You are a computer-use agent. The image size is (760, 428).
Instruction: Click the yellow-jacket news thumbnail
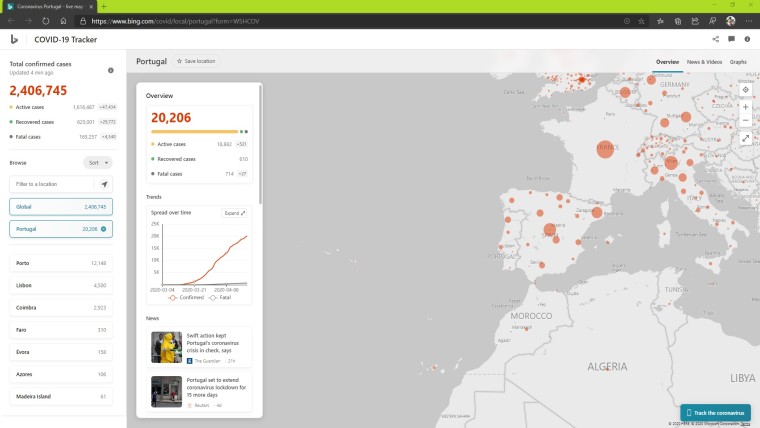166,347
